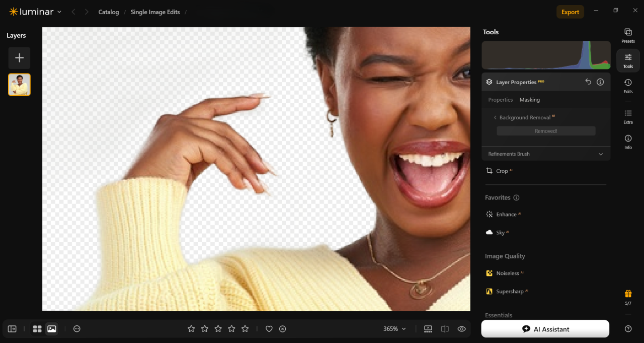Switch to the Masking tab
The image size is (644, 343).
point(530,100)
